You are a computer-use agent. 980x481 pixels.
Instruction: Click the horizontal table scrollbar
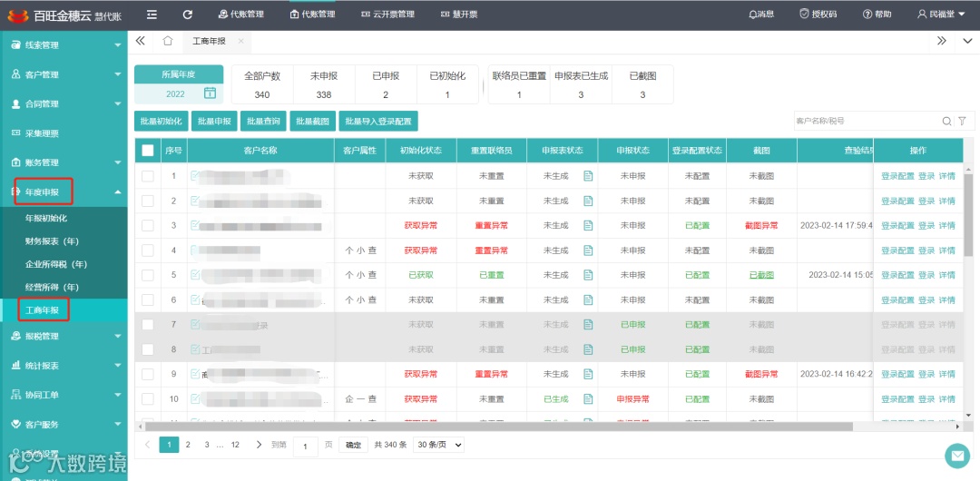[x=499, y=426]
